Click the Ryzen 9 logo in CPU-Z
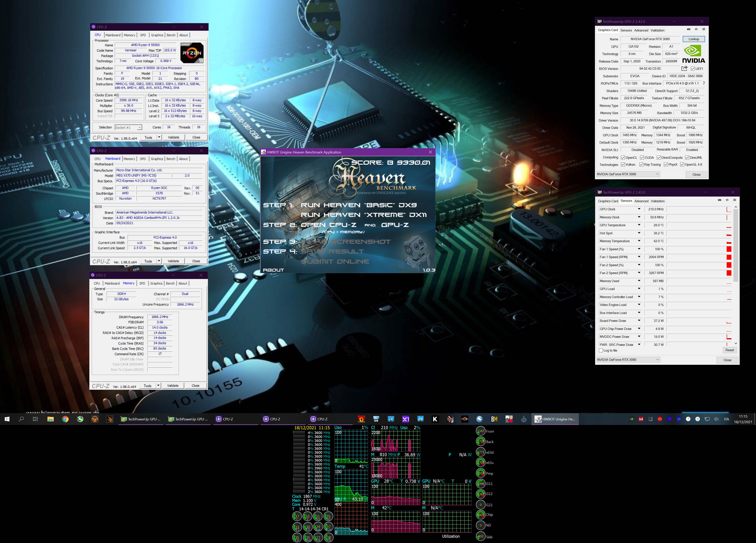The height and width of the screenshot is (543, 756). [192, 53]
